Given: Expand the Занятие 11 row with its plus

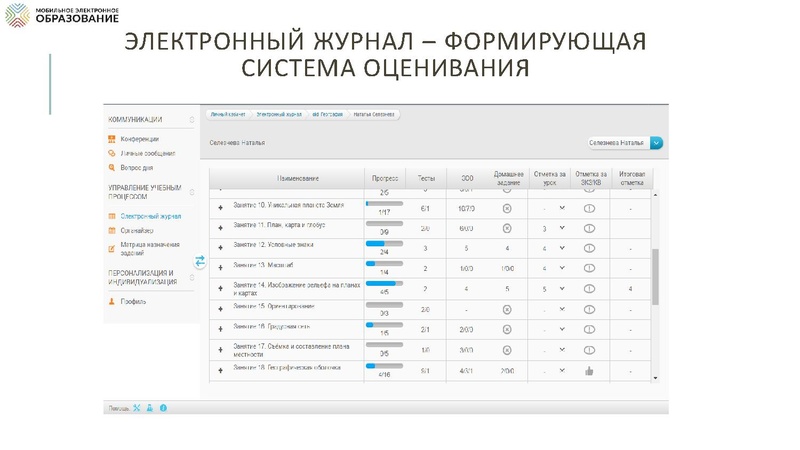Looking at the screenshot, I should pos(220,228).
